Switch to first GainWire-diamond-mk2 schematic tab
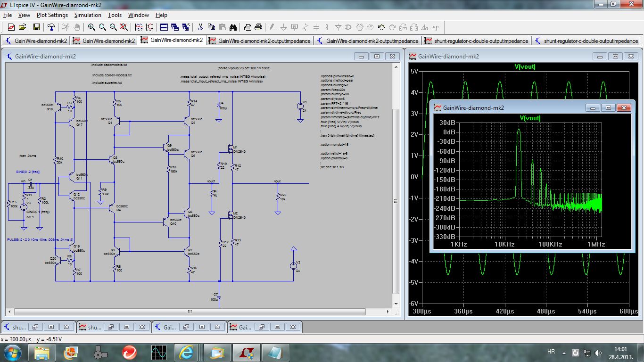Image resolution: width=644 pixels, height=362 pixels. pos(36,41)
